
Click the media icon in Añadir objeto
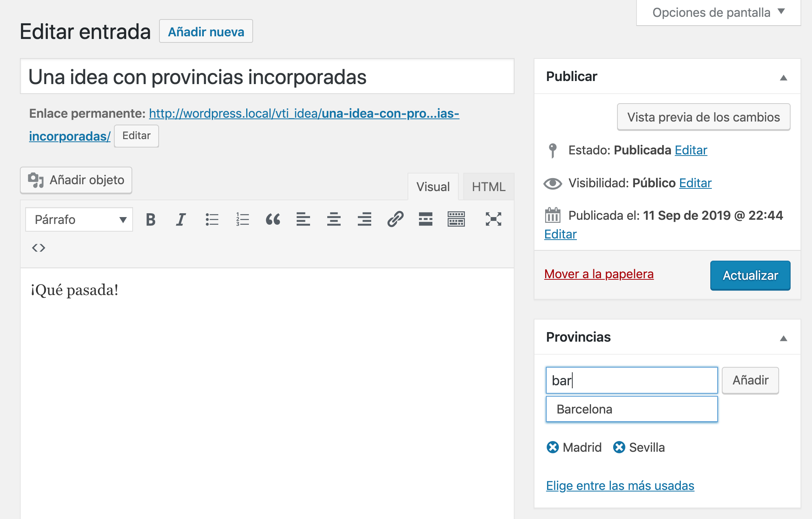tap(36, 180)
